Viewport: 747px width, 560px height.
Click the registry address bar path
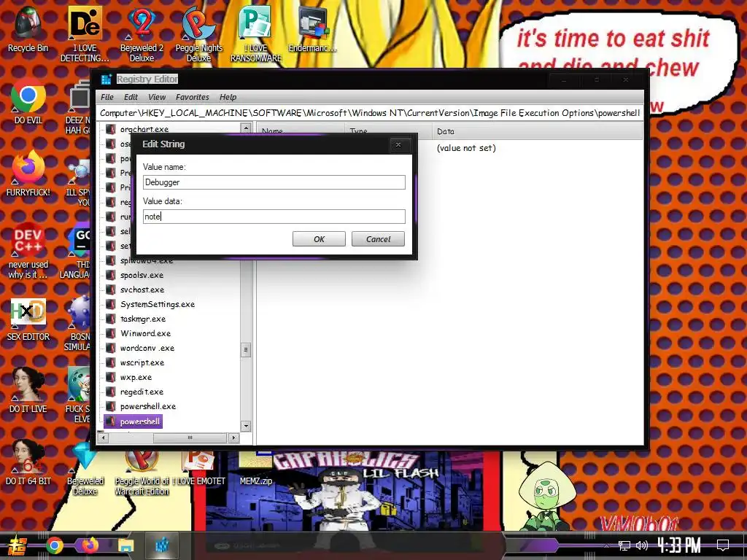point(370,113)
